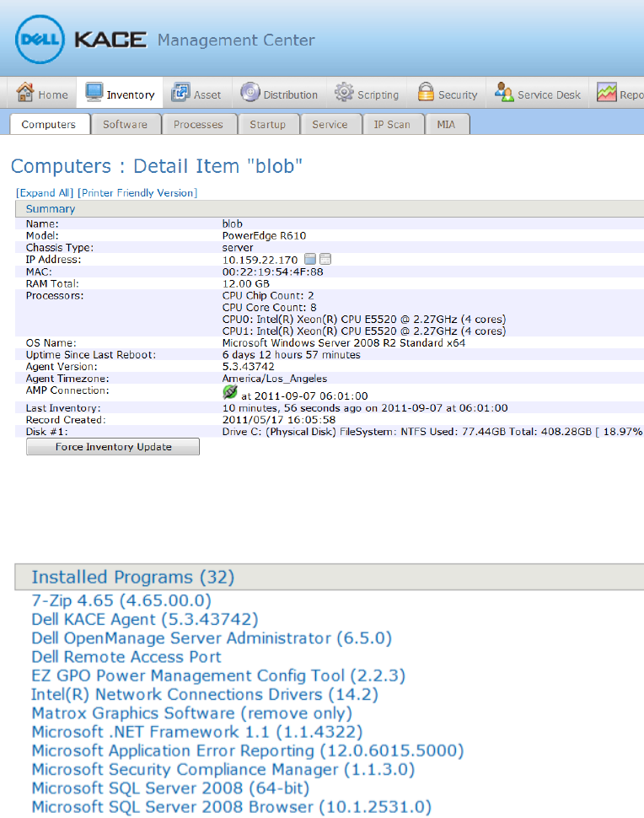Click the Distribution disc icon
644x818 pixels.
250,92
